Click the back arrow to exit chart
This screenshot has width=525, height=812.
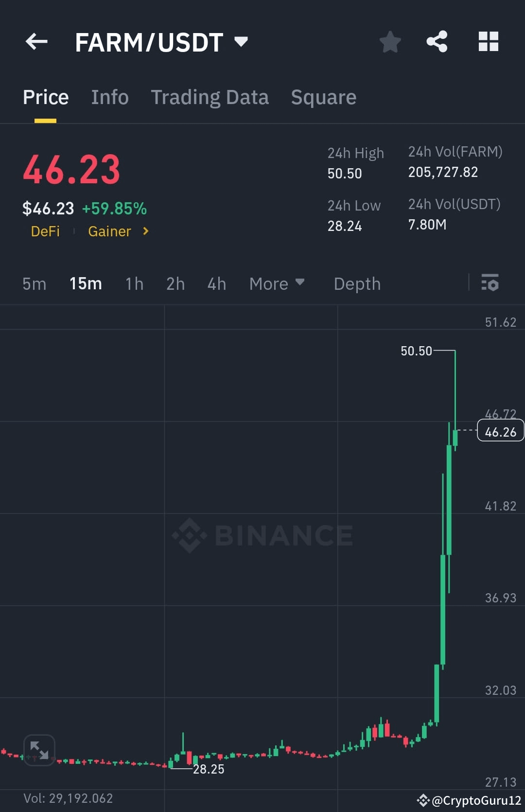(36, 42)
